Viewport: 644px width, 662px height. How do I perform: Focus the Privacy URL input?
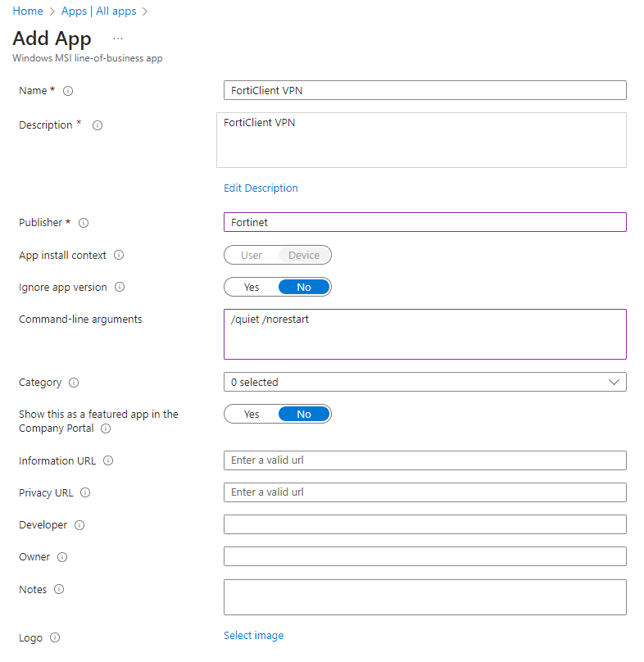[425, 492]
